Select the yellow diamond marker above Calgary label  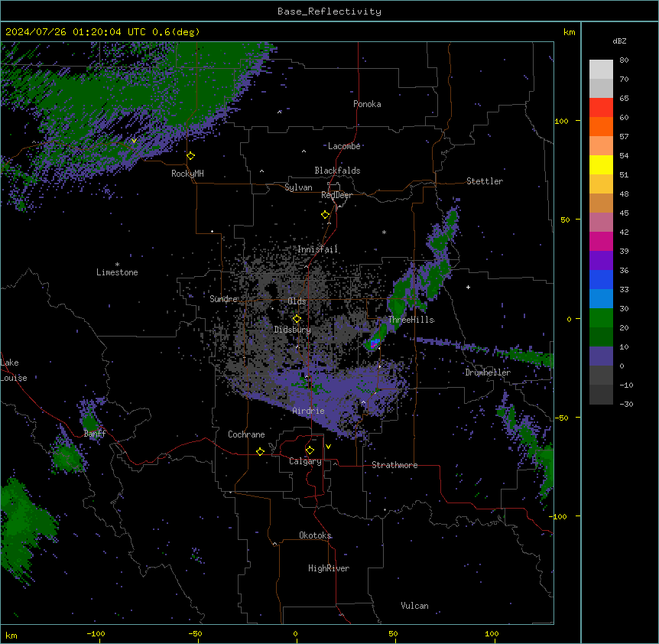[310, 450]
